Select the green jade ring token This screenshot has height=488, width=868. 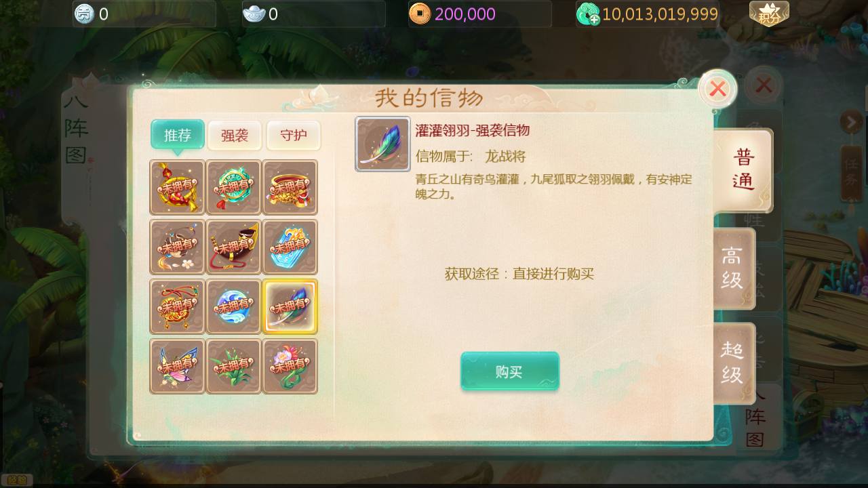click(233, 187)
